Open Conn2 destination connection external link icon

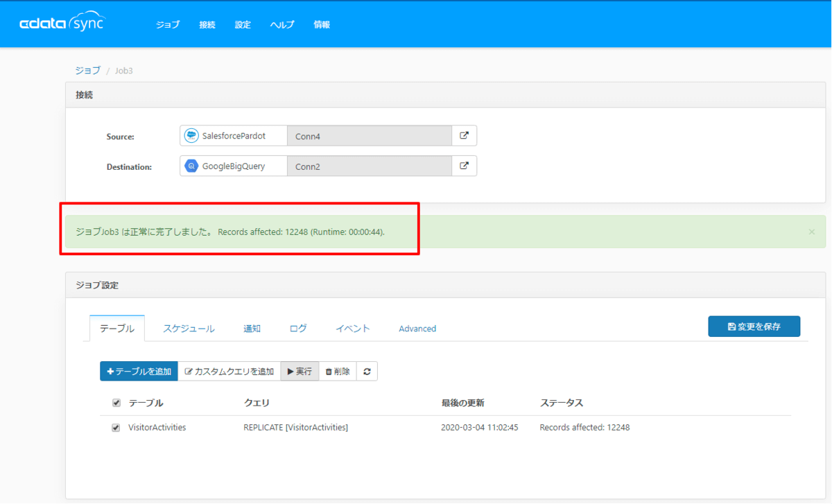point(465,166)
